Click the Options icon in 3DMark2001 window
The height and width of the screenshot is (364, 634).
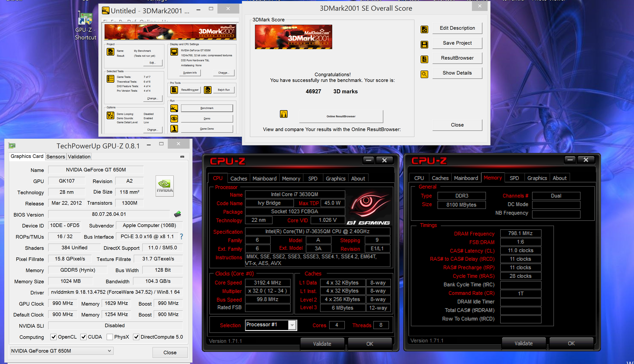[x=110, y=115]
